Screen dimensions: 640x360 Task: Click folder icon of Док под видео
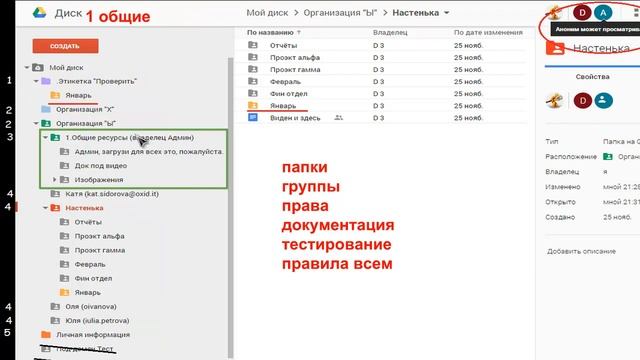(x=64, y=166)
